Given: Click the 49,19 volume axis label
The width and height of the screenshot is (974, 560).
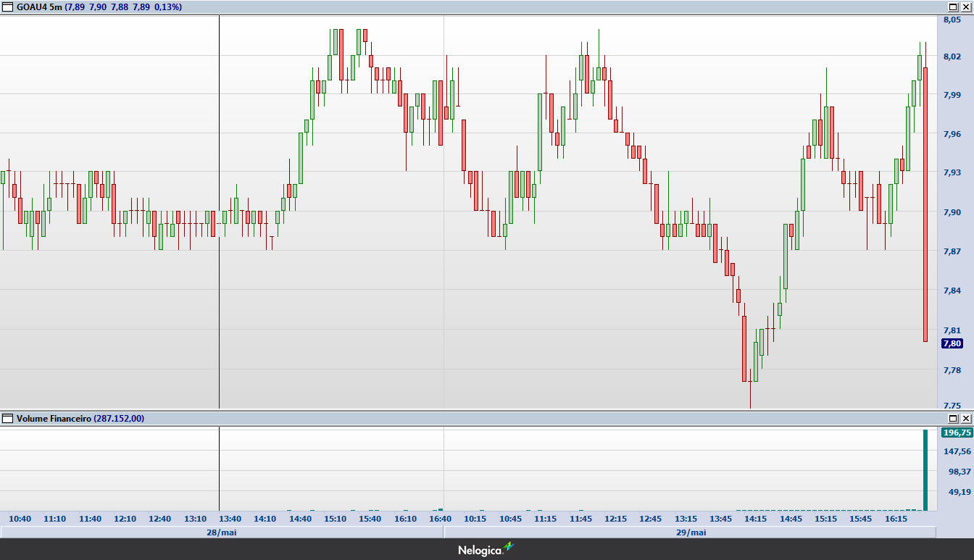Looking at the screenshot, I should 959,493.
